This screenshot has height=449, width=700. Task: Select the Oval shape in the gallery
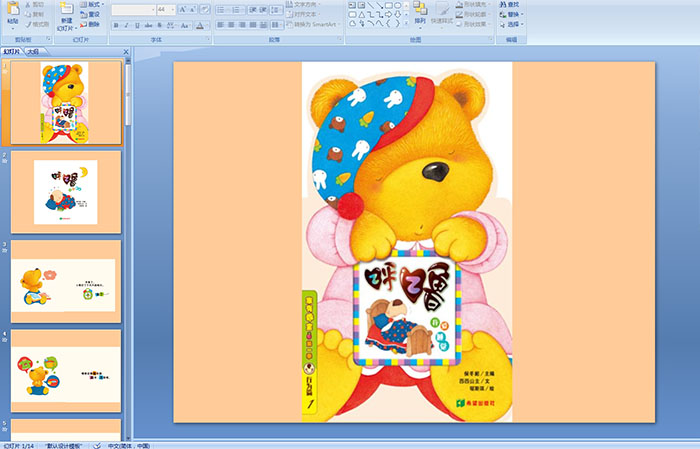(397, 5)
